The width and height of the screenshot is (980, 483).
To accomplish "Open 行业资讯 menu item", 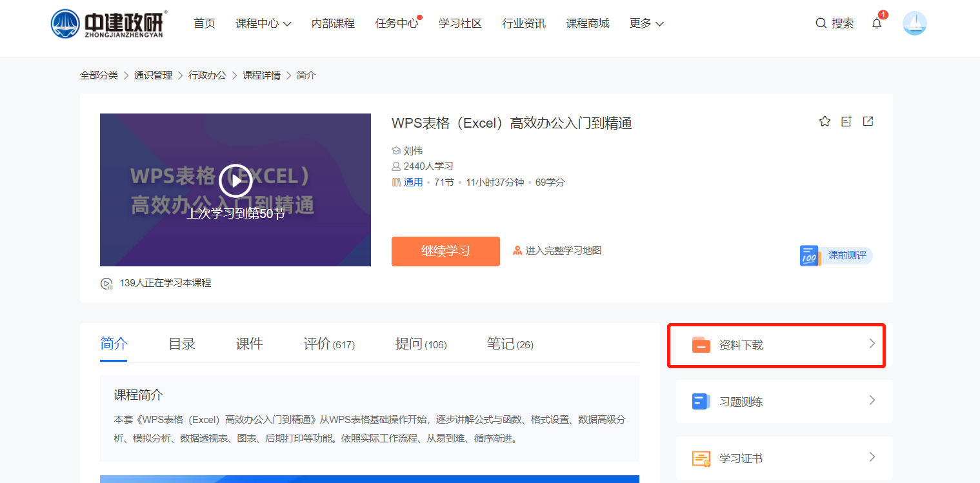I will click(x=524, y=23).
